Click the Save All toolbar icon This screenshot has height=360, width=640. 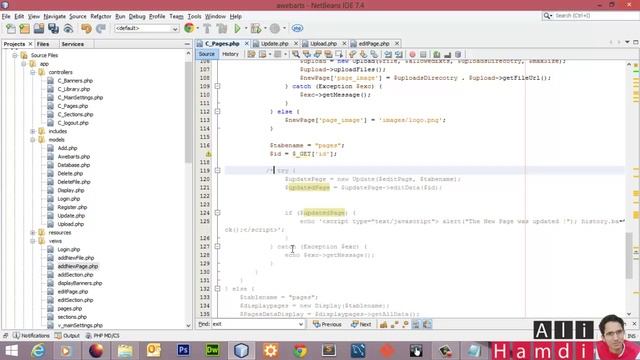coord(53,29)
